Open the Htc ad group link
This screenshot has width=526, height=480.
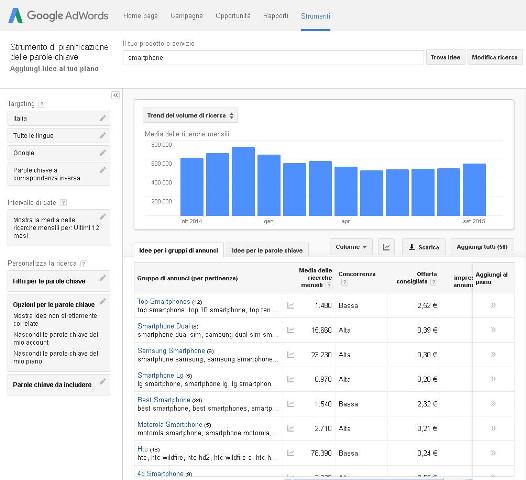143,449
